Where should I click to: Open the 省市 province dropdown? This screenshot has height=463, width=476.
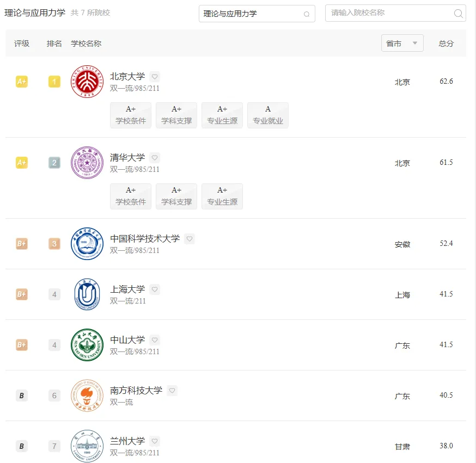pyautogui.click(x=402, y=44)
